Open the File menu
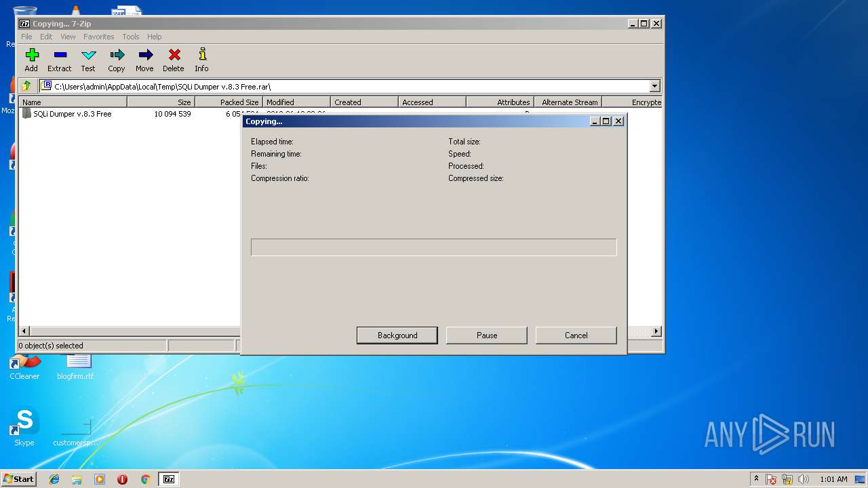The height and width of the screenshot is (488, 868). pos(26,37)
